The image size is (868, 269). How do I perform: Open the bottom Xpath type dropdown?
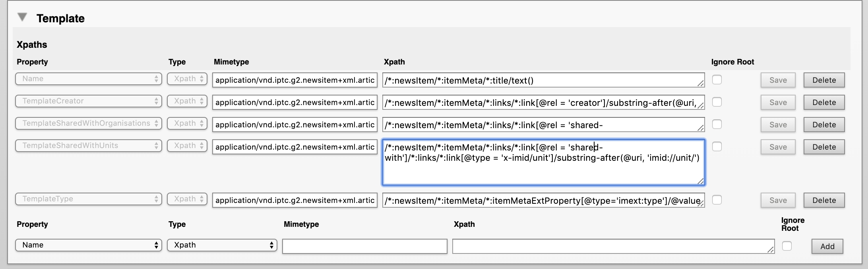tap(222, 245)
